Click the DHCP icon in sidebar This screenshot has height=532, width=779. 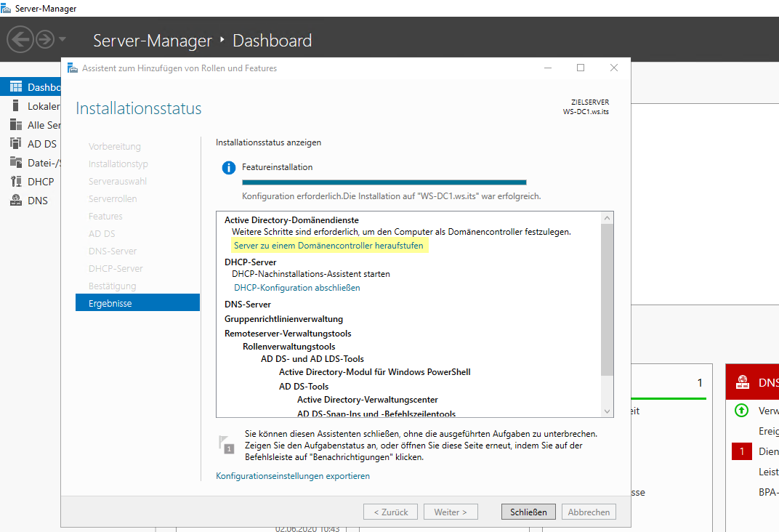pyautogui.click(x=16, y=181)
